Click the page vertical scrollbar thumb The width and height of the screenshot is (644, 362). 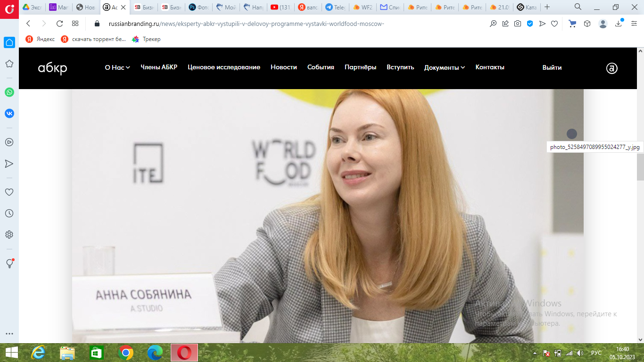[640, 167]
